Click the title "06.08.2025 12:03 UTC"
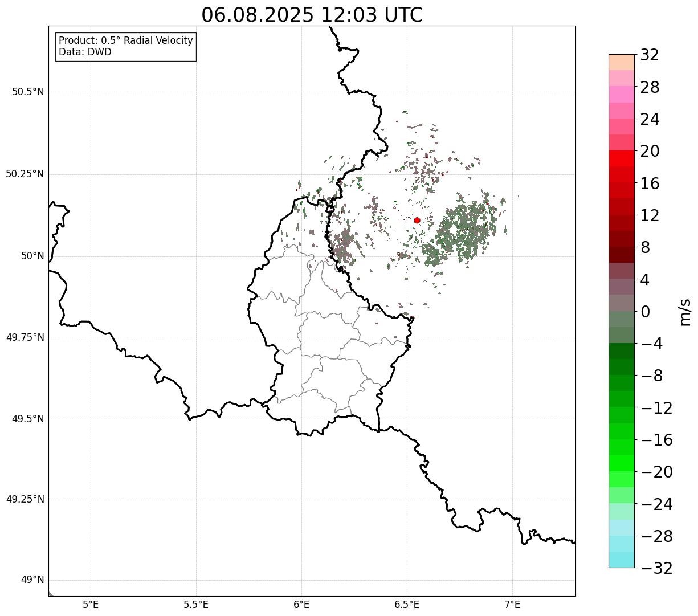 coord(312,15)
